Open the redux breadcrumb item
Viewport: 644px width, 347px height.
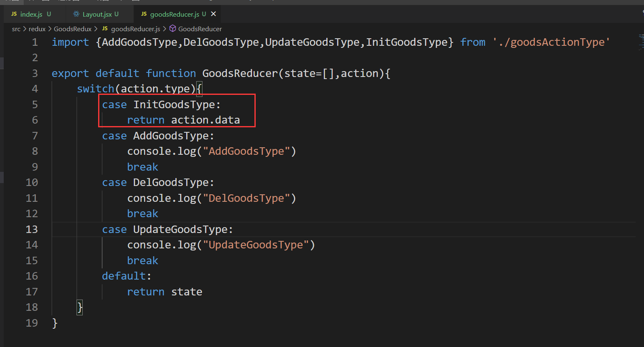(x=37, y=29)
